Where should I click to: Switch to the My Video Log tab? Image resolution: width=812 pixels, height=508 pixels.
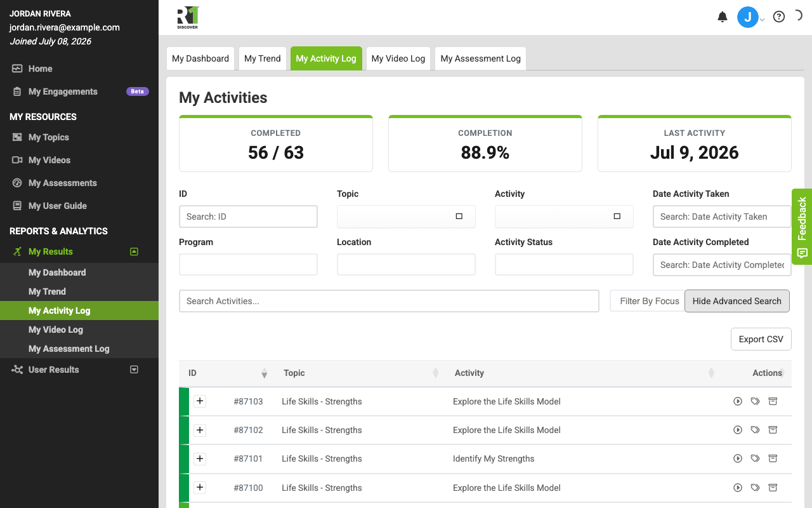(x=398, y=58)
